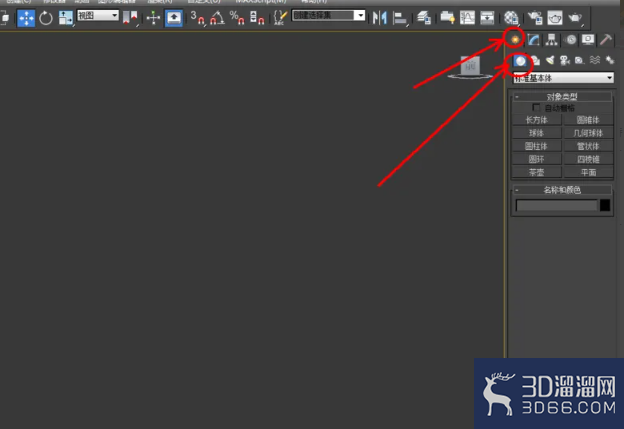Screen dimensions: 624x429
Task: Open the reference coordinate system 视图 dropdown
Action: (98, 16)
